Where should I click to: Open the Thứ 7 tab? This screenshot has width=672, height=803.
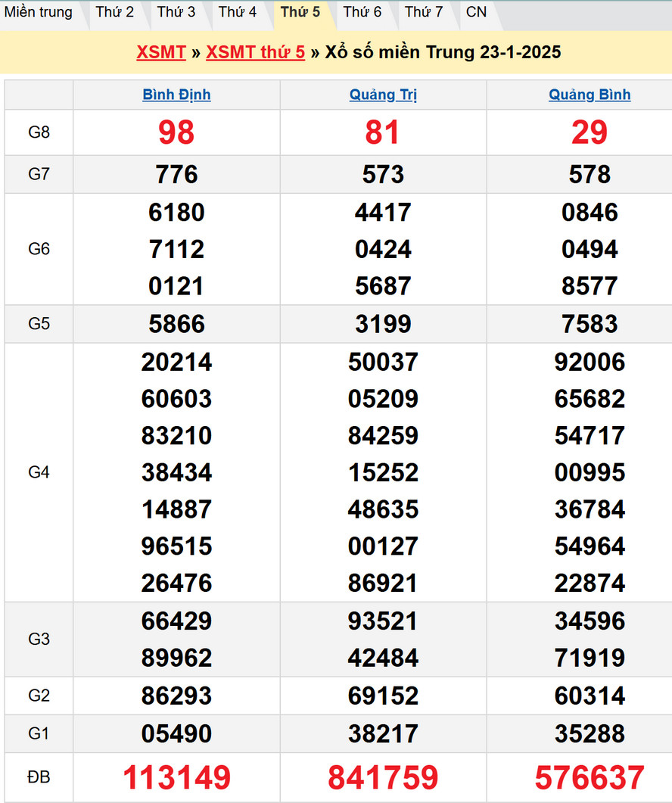pyautogui.click(x=424, y=12)
